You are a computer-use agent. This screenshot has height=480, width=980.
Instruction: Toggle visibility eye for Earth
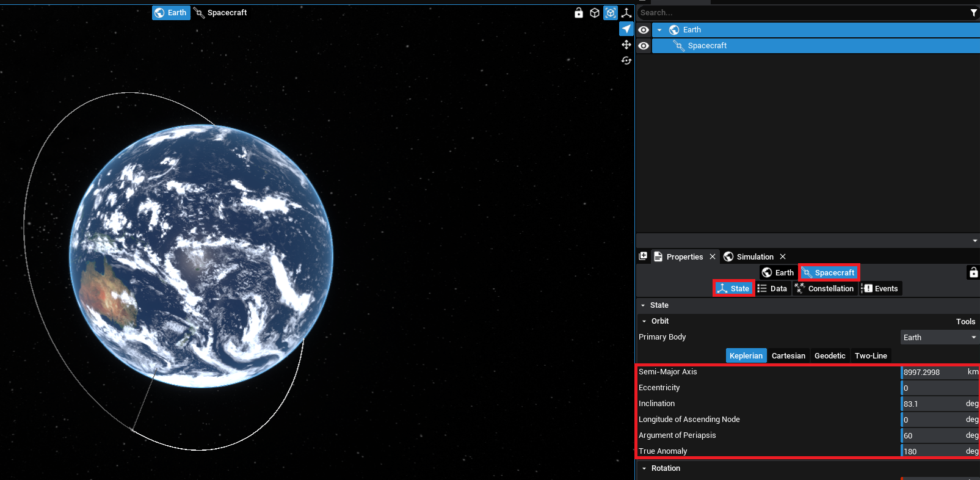(x=644, y=30)
